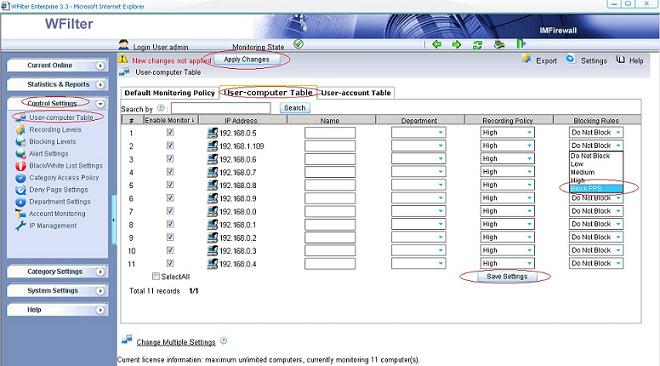Switch to User-computer Table tab
This screenshot has width=660, height=366.
click(x=268, y=92)
